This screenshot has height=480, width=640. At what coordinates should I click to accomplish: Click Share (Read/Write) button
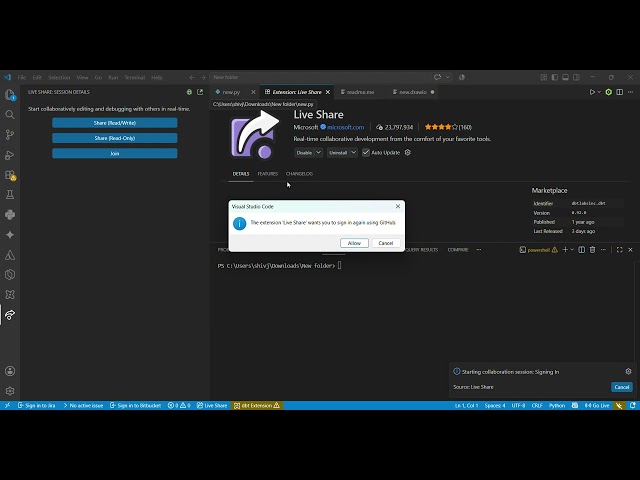pos(115,123)
